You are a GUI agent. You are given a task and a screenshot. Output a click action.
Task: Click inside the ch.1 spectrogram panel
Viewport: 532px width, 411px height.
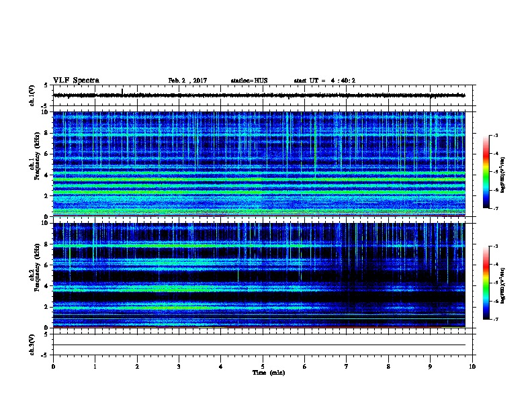click(x=259, y=164)
